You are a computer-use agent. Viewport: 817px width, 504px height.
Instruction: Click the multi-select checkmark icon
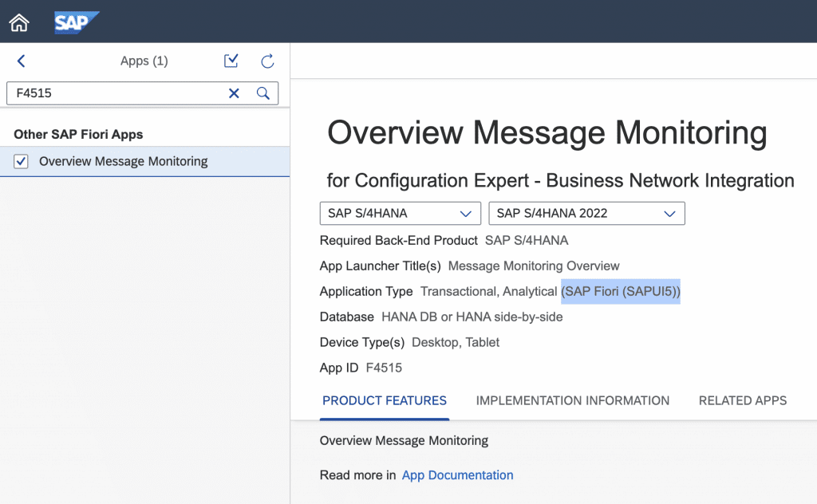coord(231,61)
